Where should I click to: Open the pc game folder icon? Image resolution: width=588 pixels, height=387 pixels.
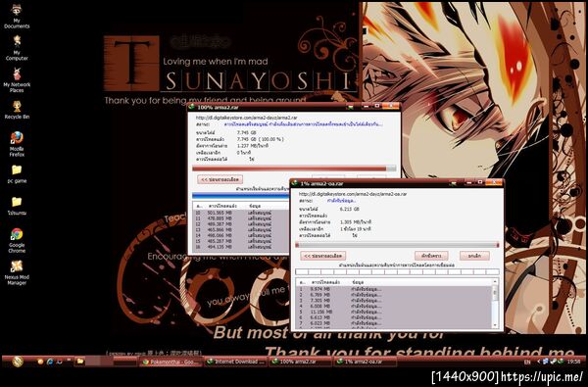pyautogui.click(x=17, y=173)
